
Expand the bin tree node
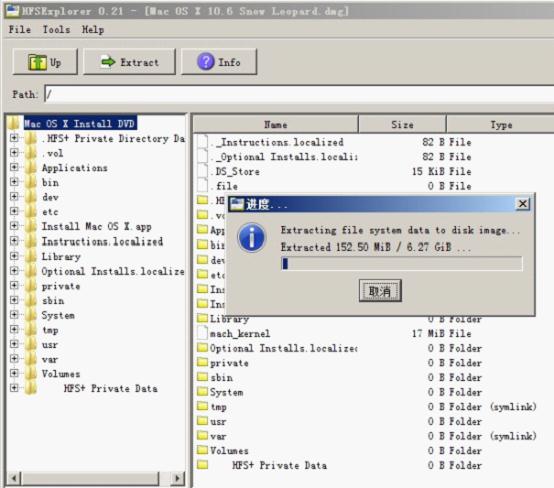coord(14,182)
